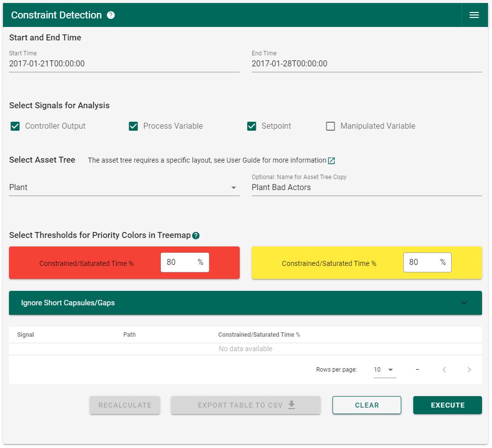Click the Recalculate button

(x=125, y=405)
